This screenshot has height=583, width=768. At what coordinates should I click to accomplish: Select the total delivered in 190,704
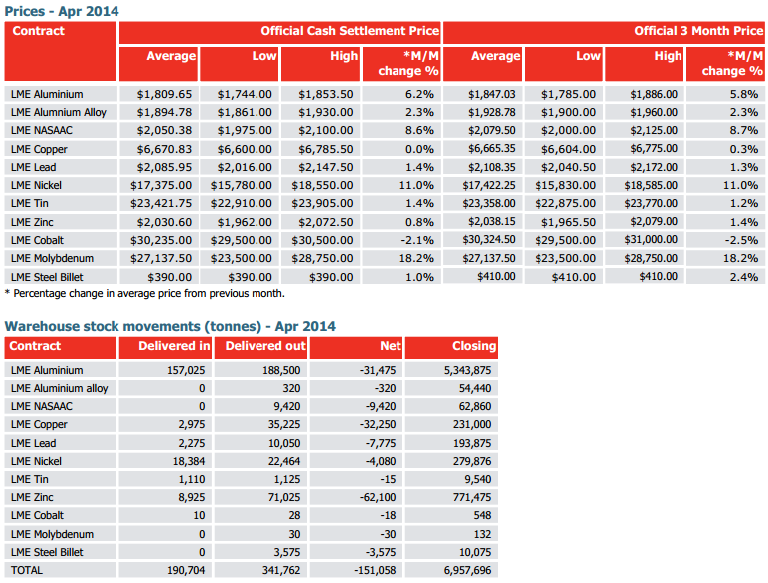click(186, 570)
